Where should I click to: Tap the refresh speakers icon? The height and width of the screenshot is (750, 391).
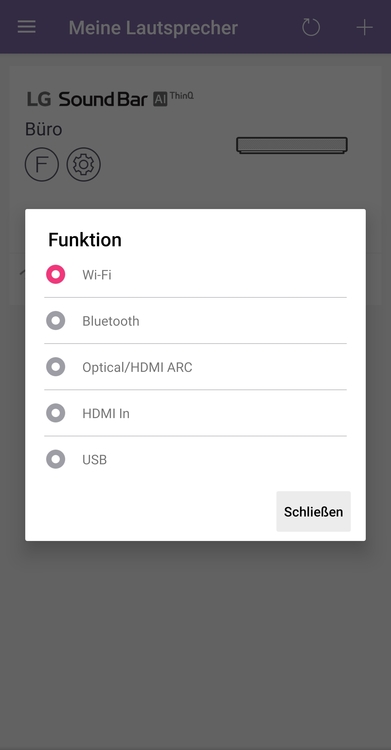click(311, 27)
